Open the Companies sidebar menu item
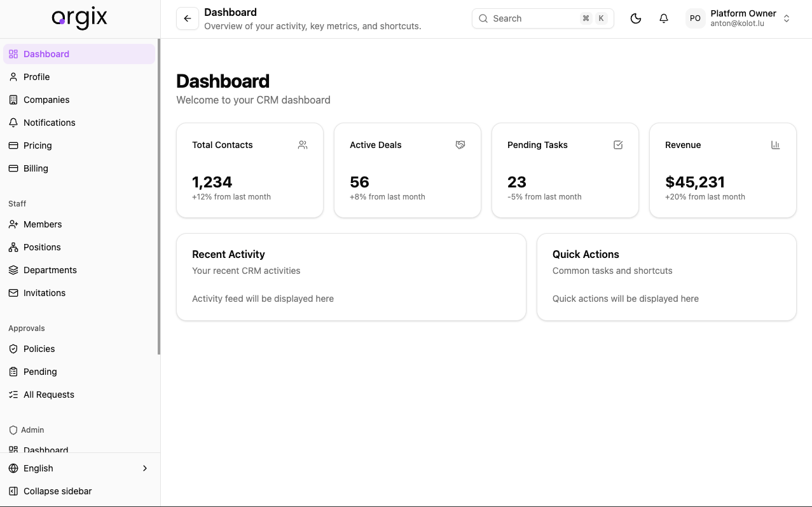Screen dimensions: 812x507 [46, 100]
